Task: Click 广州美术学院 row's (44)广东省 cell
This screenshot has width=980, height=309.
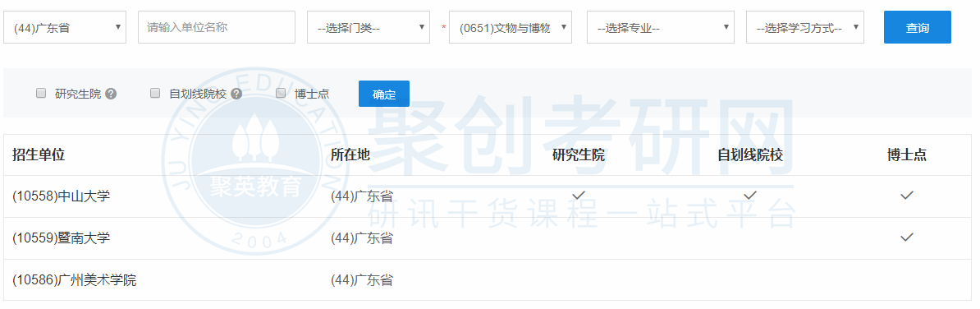Action: coord(362,280)
